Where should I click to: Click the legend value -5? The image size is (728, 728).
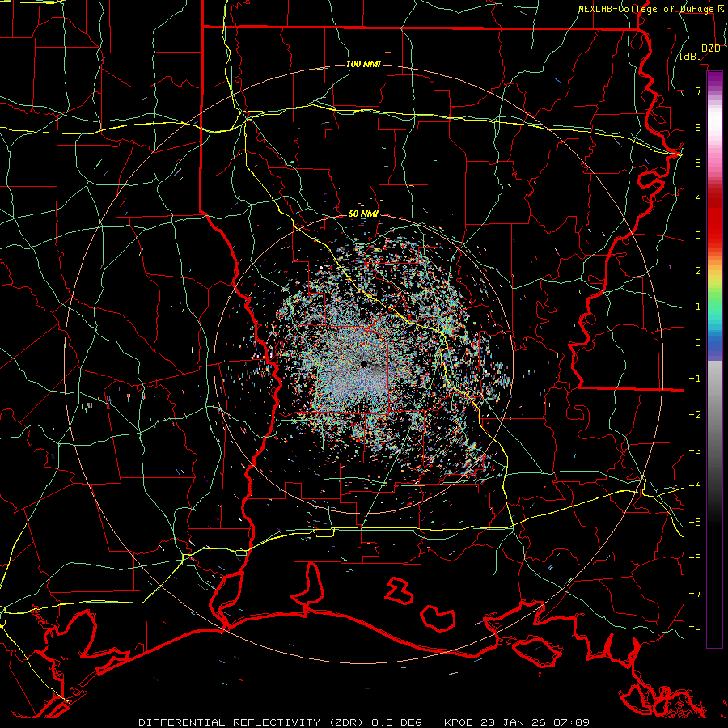[695, 523]
